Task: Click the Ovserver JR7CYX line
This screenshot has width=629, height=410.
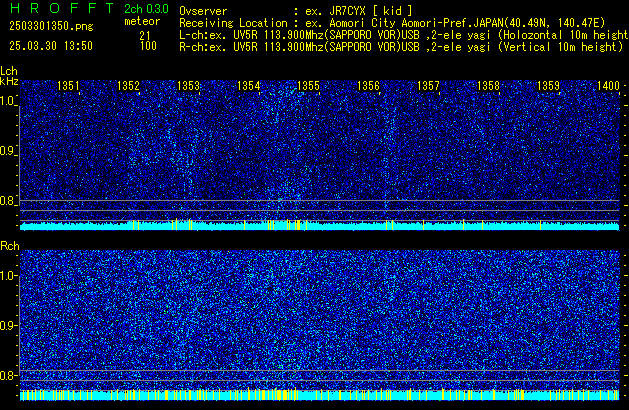Action: point(296,11)
